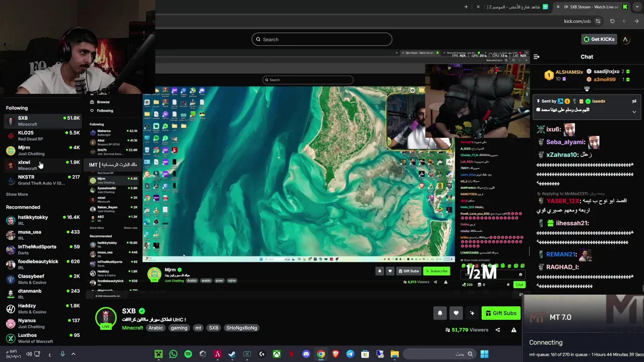Image resolution: width=644 pixels, height=362 pixels.
Task: Click the Windows Start button
Action: click(x=485, y=354)
